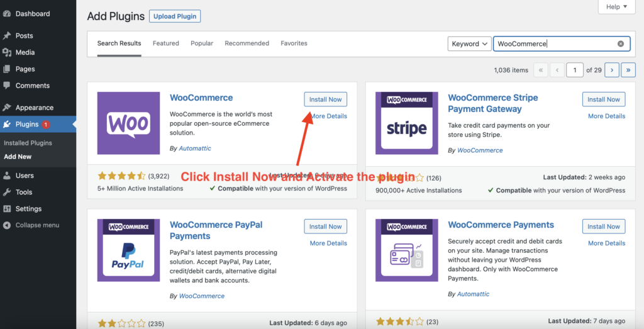Go to Media library in sidebar
This screenshot has height=329, width=644.
click(25, 52)
